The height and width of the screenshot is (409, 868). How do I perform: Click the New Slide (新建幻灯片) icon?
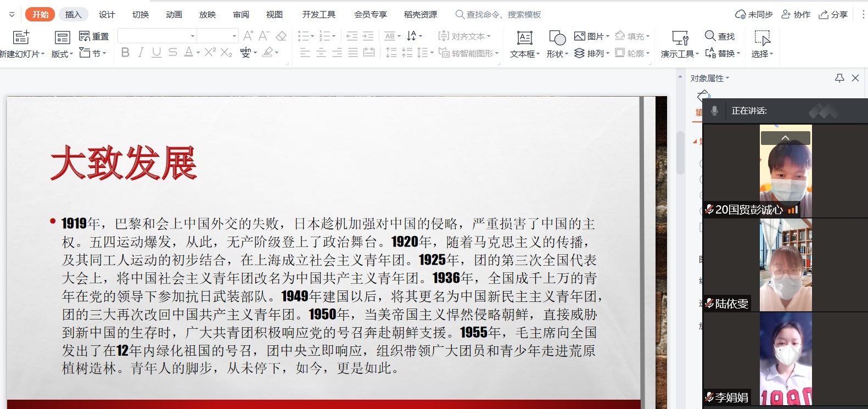coord(21,37)
